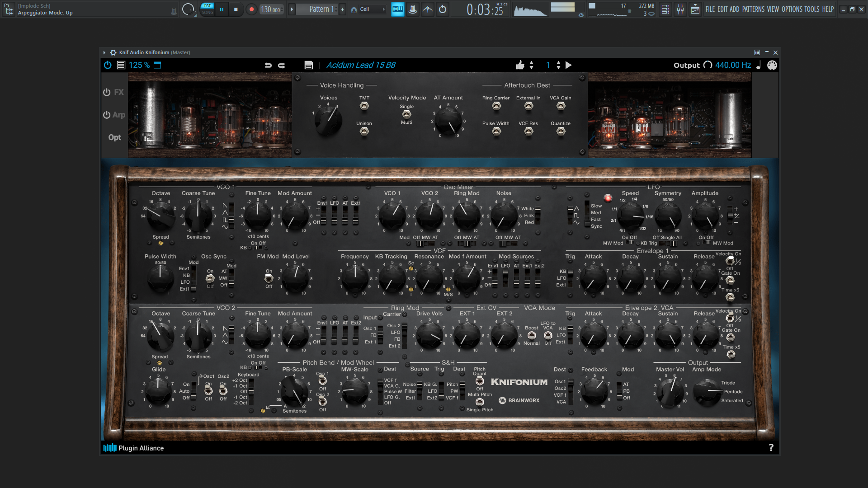Redo the plugin change

[282, 65]
